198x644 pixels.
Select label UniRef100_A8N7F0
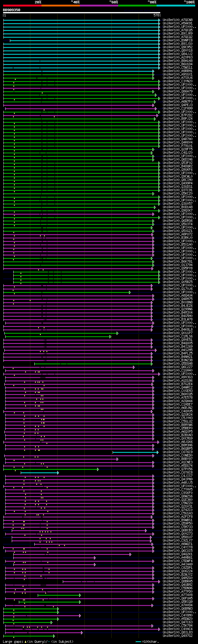click(178, 102)
